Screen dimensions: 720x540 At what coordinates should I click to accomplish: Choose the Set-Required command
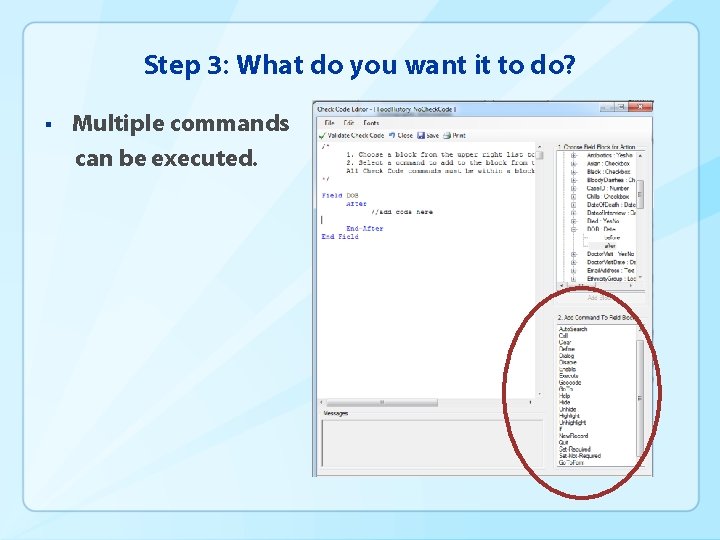tap(574, 449)
